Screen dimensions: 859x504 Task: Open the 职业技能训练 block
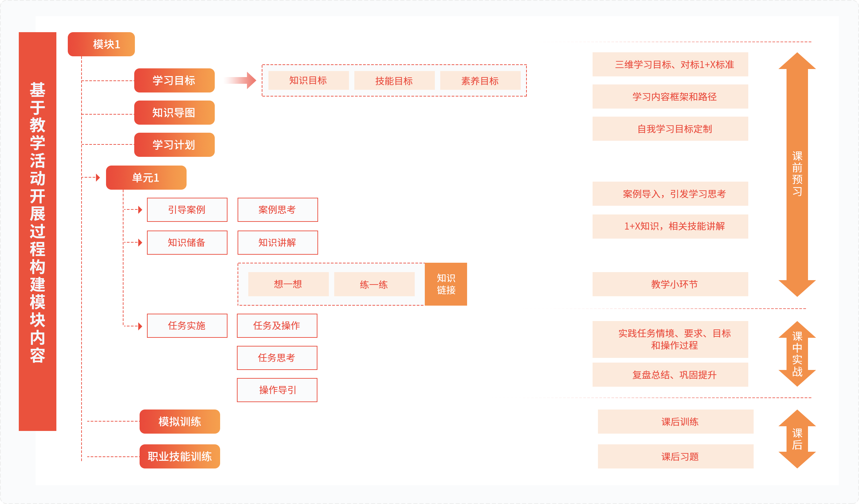tap(180, 456)
